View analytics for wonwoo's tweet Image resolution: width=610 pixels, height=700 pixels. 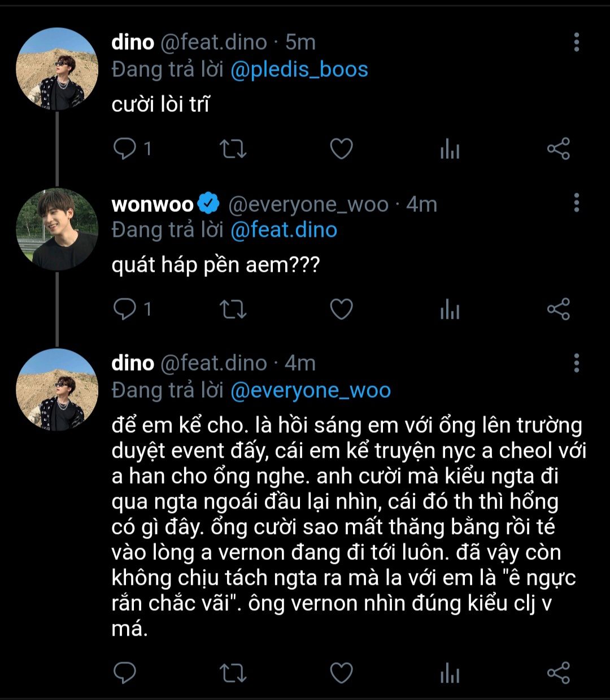click(x=450, y=310)
